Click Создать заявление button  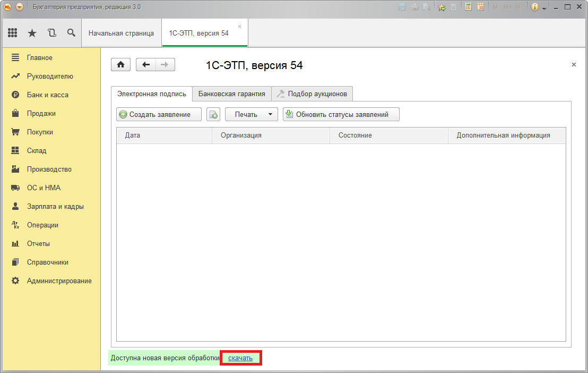point(159,114)
